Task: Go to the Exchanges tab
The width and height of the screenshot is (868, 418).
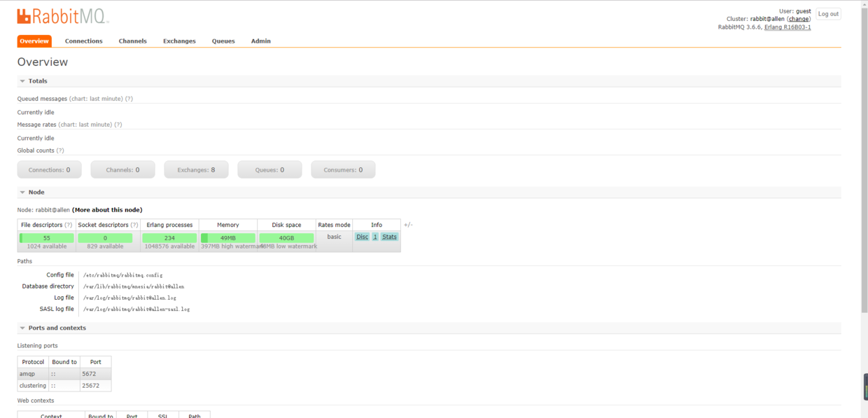Action: (179, 41)
